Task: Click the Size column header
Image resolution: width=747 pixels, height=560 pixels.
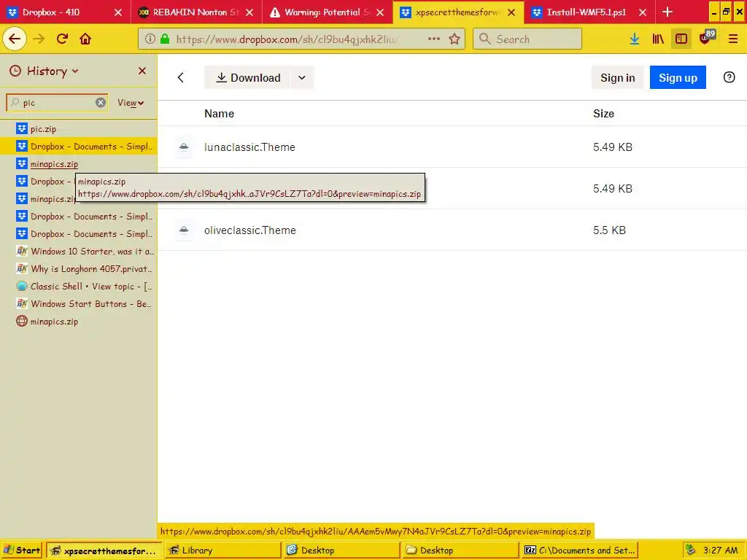Action: pos(603,114)
